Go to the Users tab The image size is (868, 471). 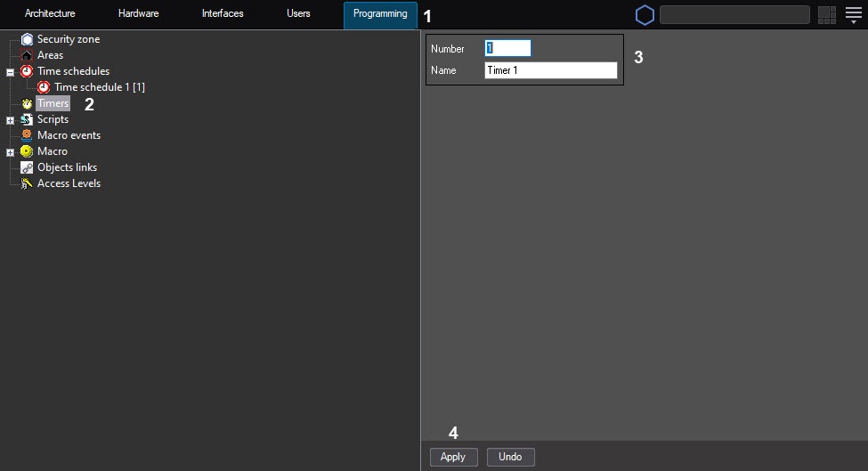(x=298, y=14)
